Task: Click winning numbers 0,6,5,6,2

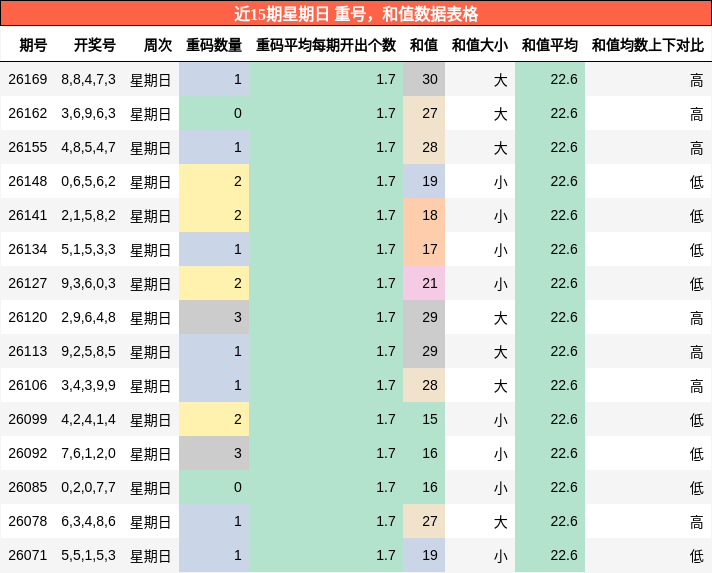Action: [x=89, y=182]
